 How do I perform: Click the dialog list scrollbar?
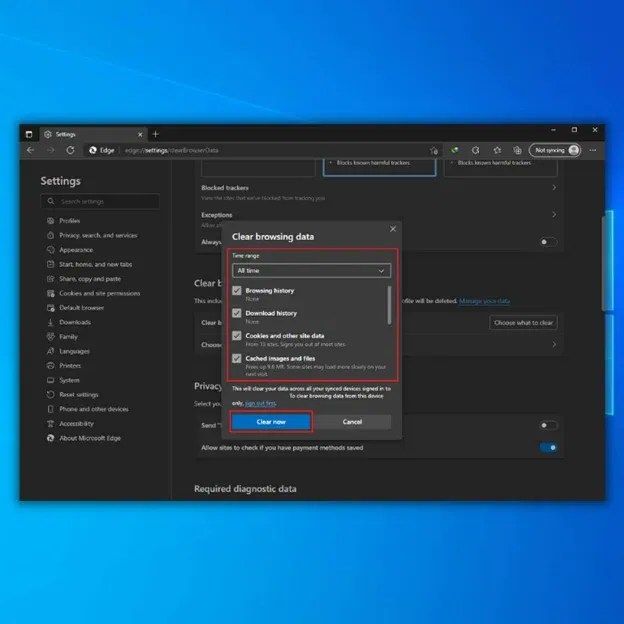tap(389, 305)
